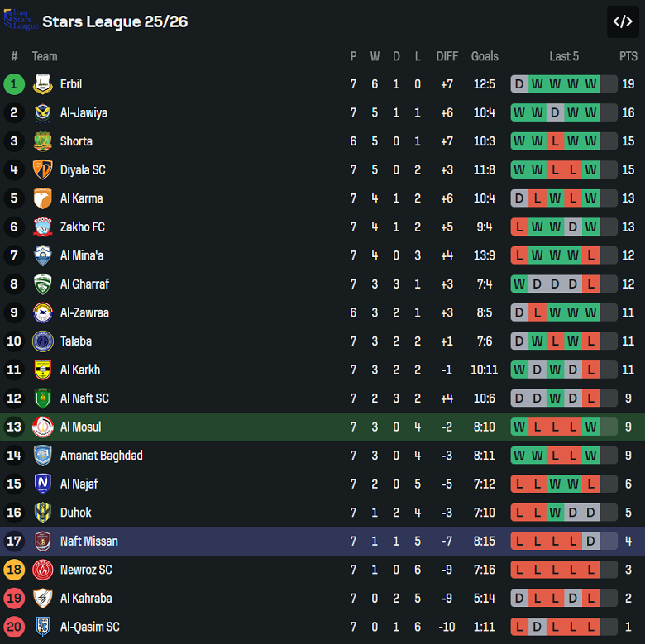Click the Zakho FC club crest

point(42,227)
